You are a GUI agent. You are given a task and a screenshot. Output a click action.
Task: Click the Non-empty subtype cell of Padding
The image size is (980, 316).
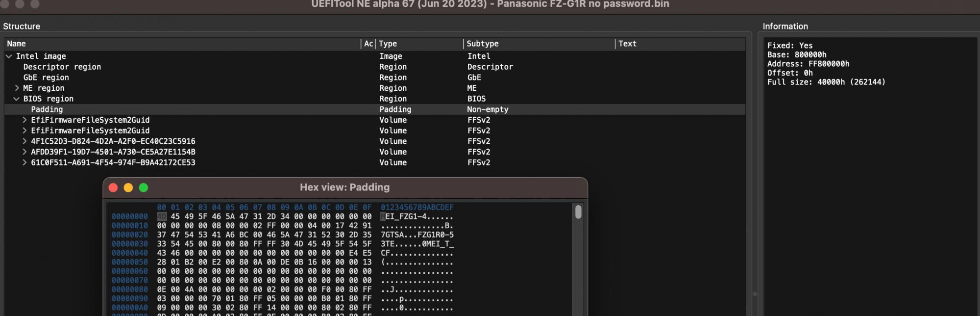click(x=488, y=109)
